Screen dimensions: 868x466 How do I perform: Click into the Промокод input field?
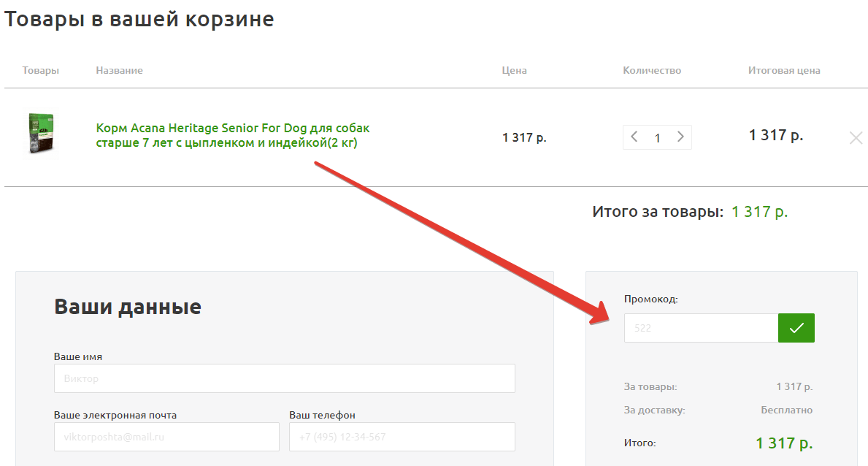[700, 328]
